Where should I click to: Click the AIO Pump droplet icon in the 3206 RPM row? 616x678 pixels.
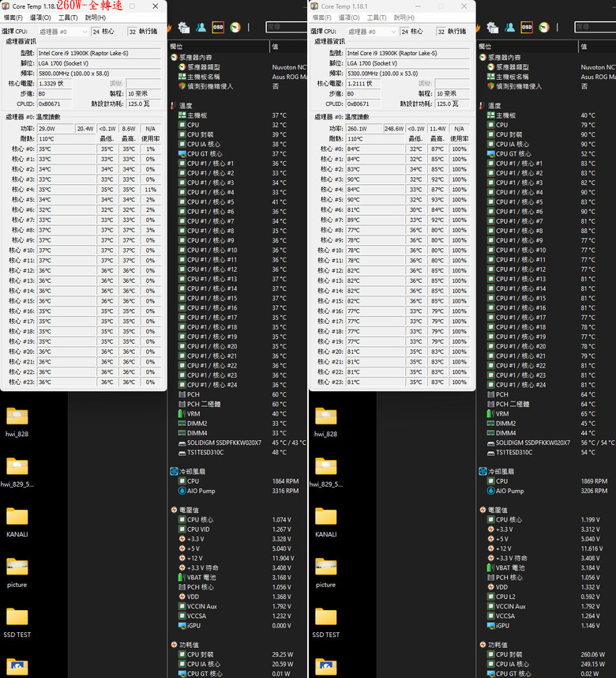coord(490,491)
